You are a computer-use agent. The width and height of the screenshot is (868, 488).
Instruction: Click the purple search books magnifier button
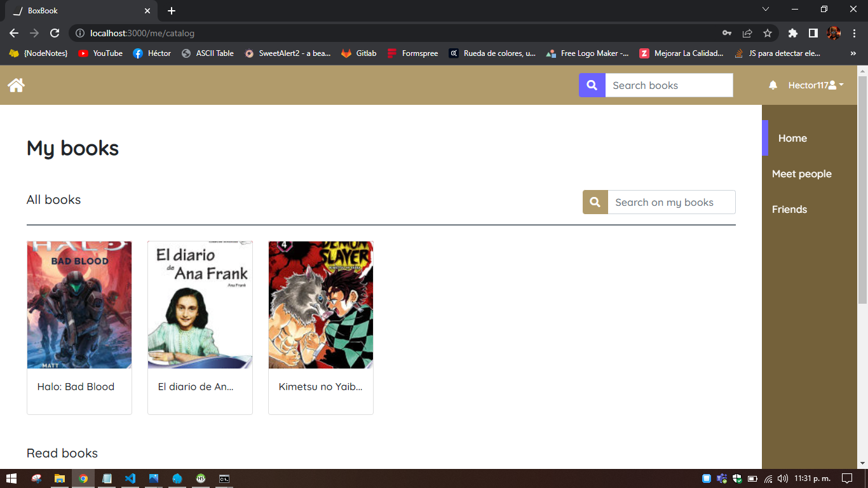592,85
